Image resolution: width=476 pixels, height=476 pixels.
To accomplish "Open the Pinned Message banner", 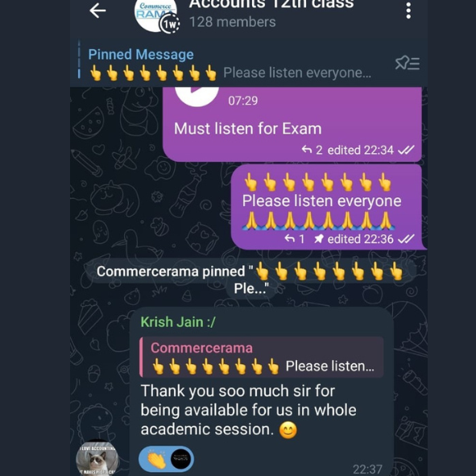I will [230, 64].
